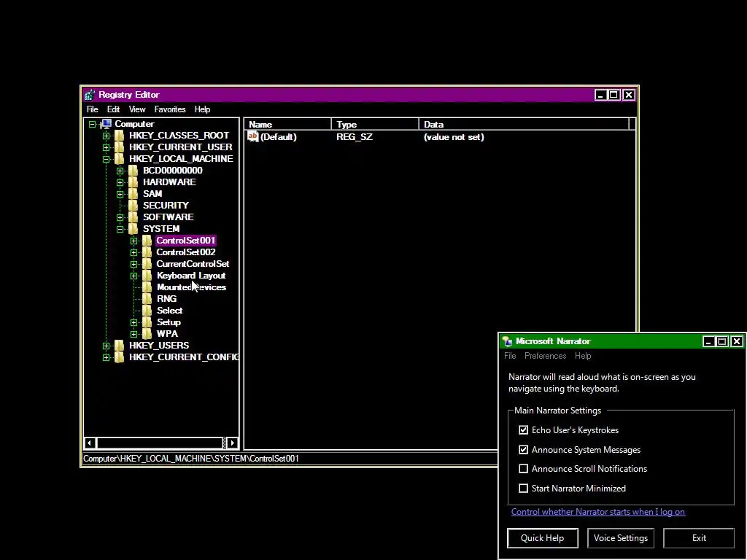747x560 pixels.
Task: Click the HKEY_USERS folder icon
Action: coord(120,346)
